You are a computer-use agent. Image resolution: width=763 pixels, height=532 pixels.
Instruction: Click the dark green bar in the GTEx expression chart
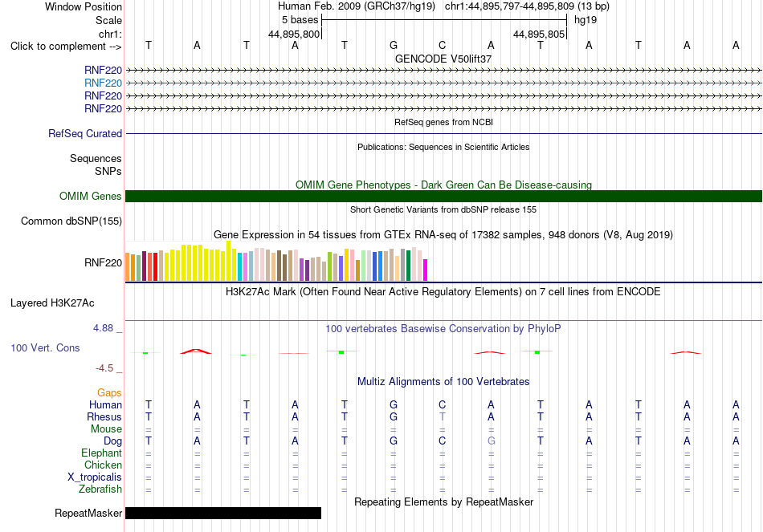click(x=408, y=265)
